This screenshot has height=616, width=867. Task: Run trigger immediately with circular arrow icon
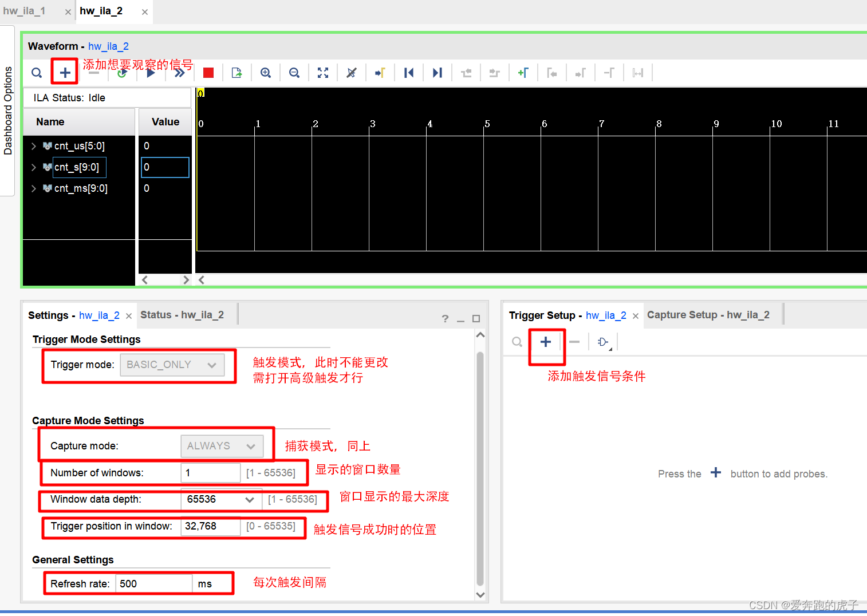[x=122, y=72]
